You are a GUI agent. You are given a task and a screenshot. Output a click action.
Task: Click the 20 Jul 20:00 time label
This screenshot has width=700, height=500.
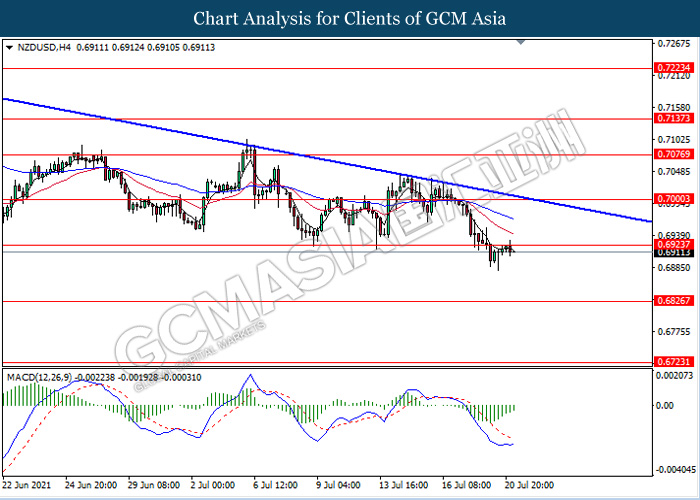point(529,485)
